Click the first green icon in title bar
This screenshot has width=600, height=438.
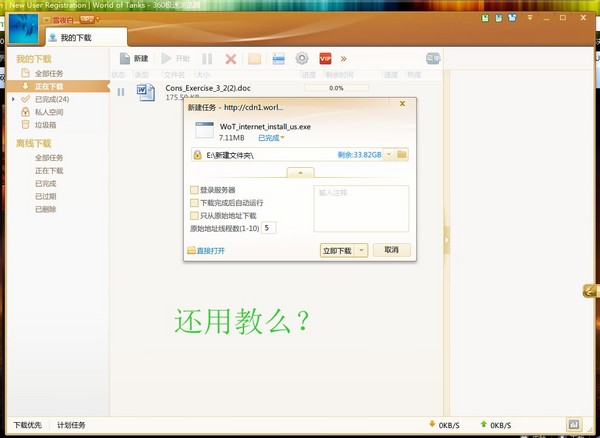485,18
